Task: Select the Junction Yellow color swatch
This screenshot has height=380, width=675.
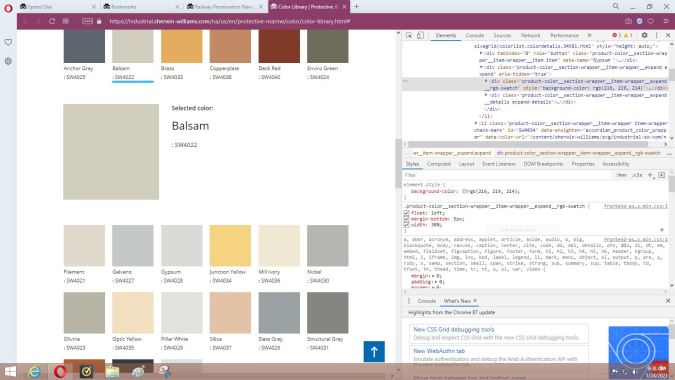Action: pos(230,245)
